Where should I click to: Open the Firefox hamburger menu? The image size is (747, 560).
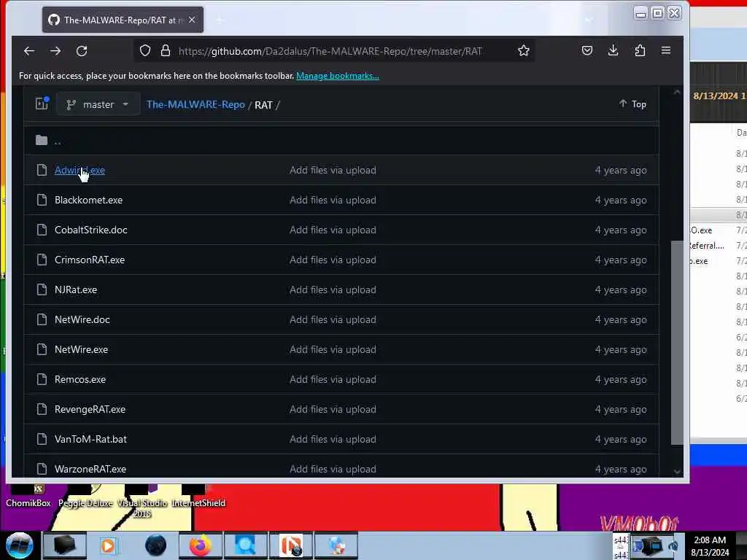[x=666, y=50]
